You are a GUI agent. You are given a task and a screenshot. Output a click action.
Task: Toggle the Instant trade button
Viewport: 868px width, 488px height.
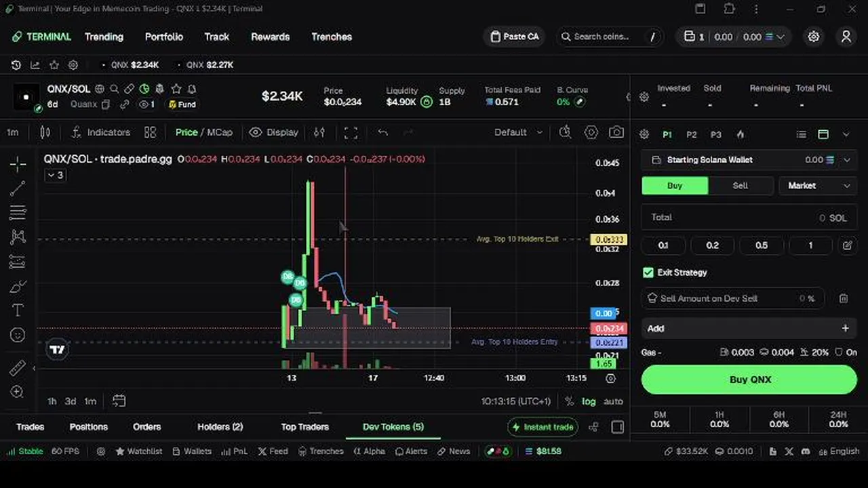click(x=543, y=427)
